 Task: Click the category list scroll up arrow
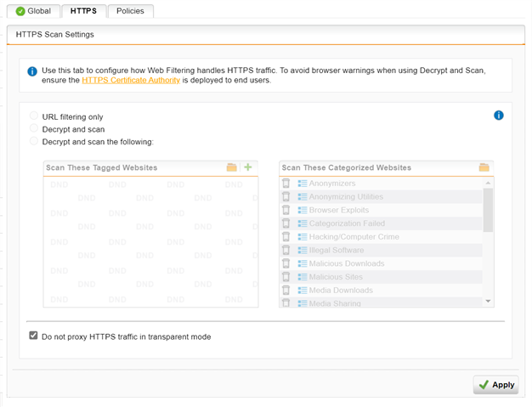pyautogui.click(x=488, y=184)
